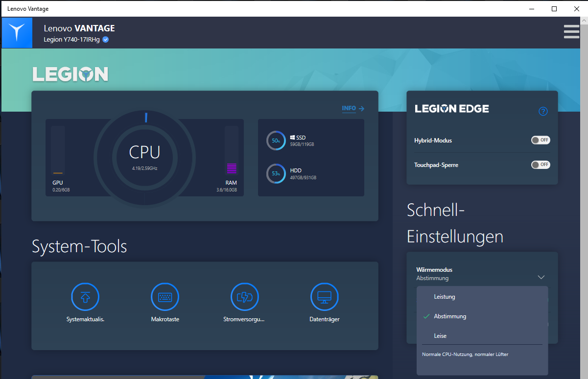This screenshot has width=588, height=379.
Task: Select Leistung thermal mode
Action: [482, 297]
